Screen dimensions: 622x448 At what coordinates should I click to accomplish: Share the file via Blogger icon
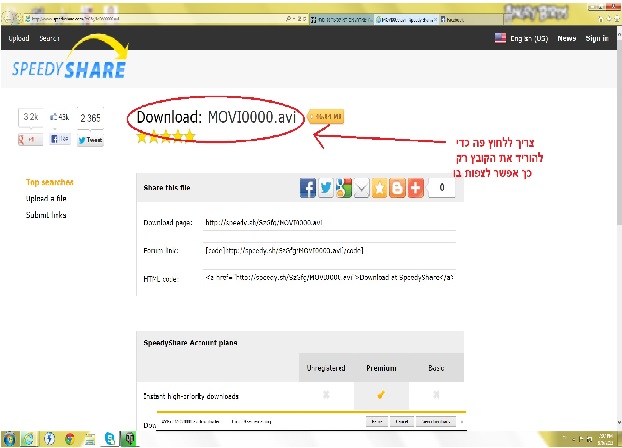click(396, 187)
